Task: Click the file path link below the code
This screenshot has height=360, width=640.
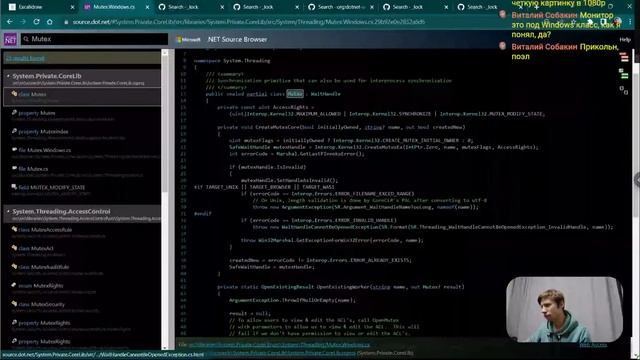Action: coord(279,345)
